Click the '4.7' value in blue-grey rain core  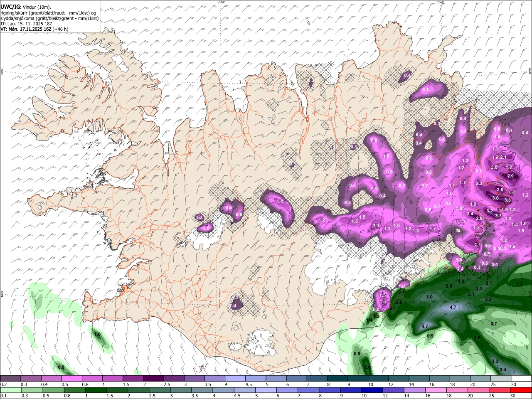click(x=453, y=307)
